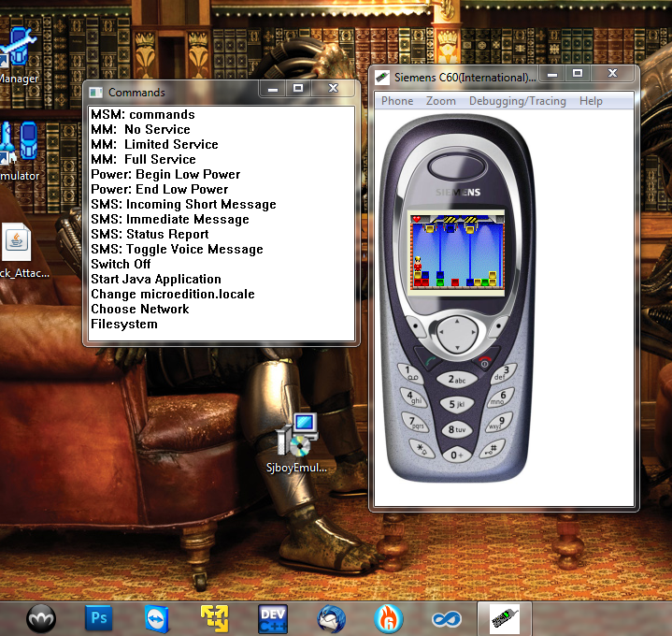Tap phone key 4 ghi
Screen dimensions: 672x636
coord(413,397)
